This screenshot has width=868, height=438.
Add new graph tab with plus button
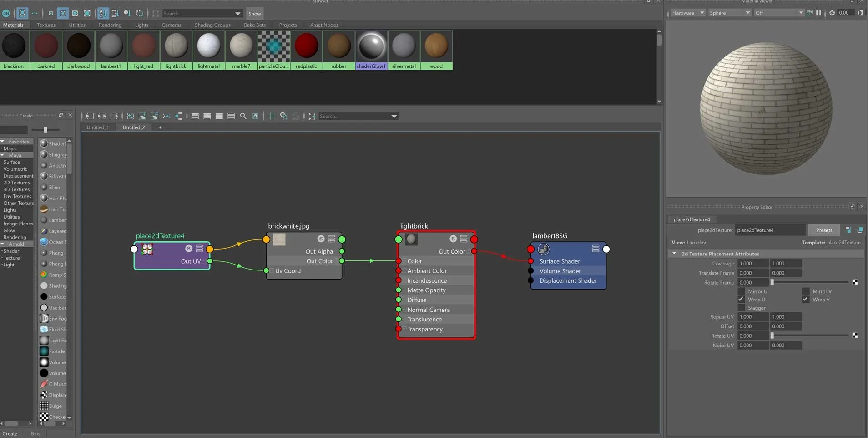[160, 127]
